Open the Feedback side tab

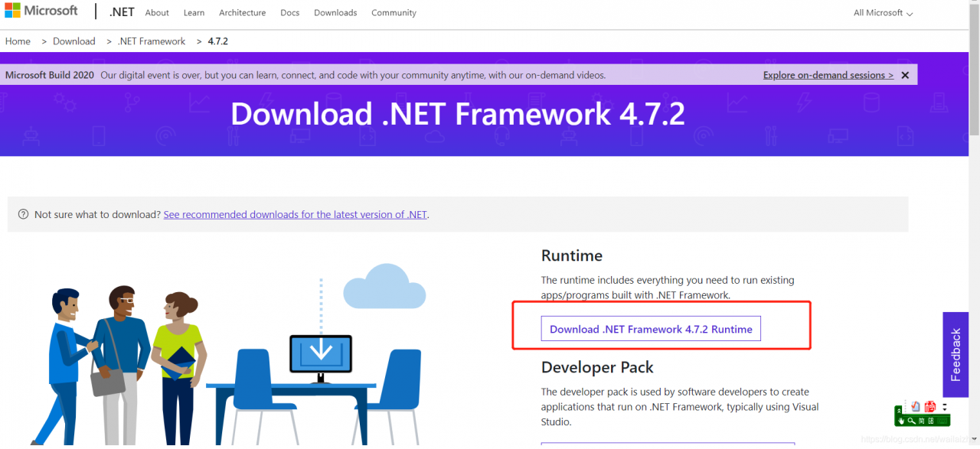coord(955,354)
